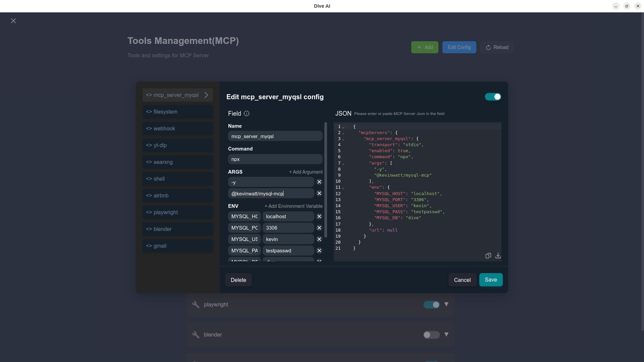Disable the mcp_server_myqsl config toggle
Screen dimensions: 644x362
click(x=493, y=97)
